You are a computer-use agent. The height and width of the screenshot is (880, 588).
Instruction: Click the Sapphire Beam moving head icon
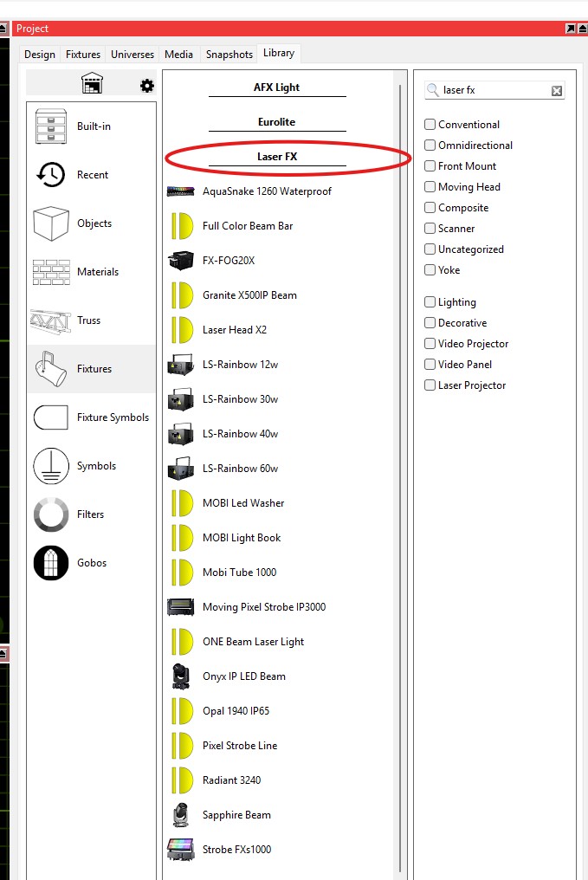coord(181,815)
